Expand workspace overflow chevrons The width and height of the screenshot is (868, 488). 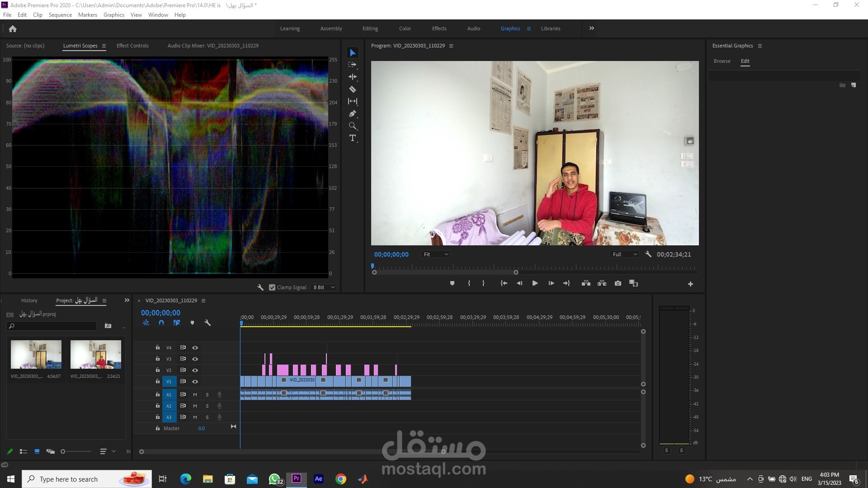pos(592,28)
